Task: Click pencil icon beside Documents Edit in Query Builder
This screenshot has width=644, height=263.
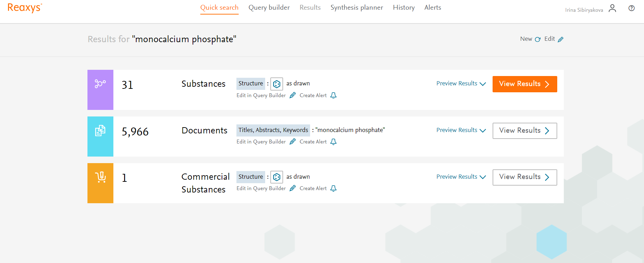Action: [292, 142]
